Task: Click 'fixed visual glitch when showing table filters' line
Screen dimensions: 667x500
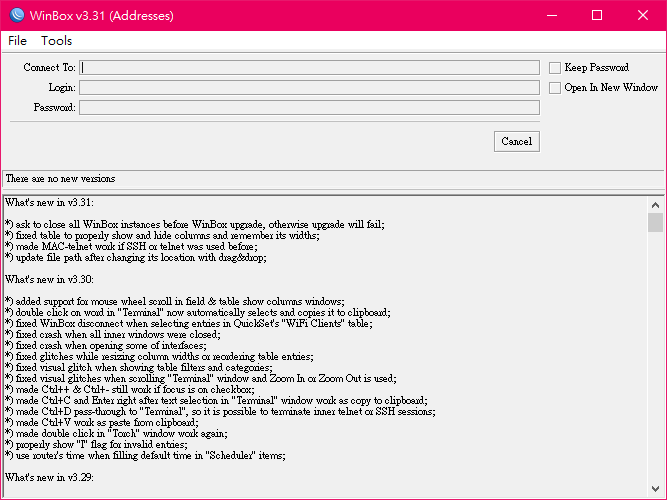Action: coord(139,367)
